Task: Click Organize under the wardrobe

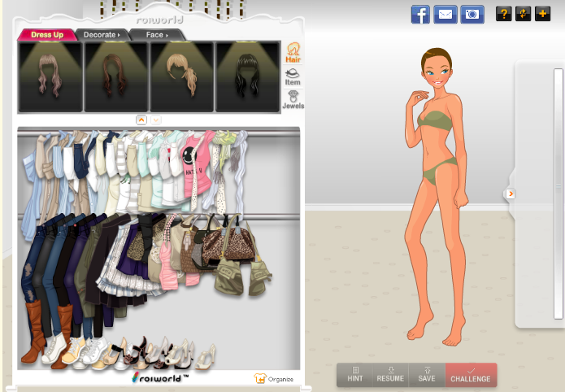Action: coord(273,379)
